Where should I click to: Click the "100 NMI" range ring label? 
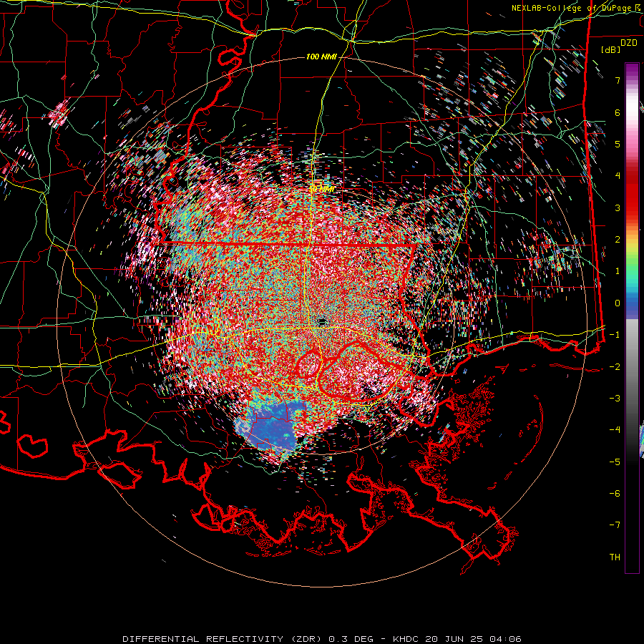321,57
